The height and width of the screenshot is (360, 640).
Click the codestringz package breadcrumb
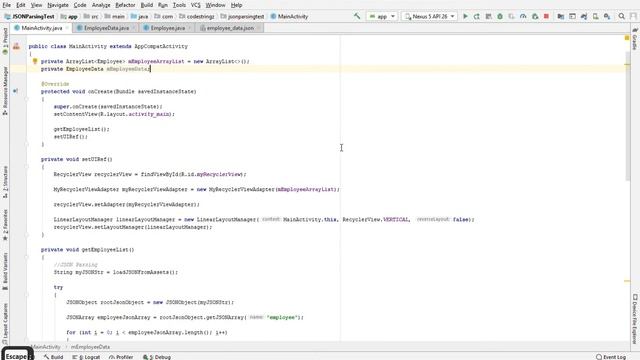tap(197, 16)
